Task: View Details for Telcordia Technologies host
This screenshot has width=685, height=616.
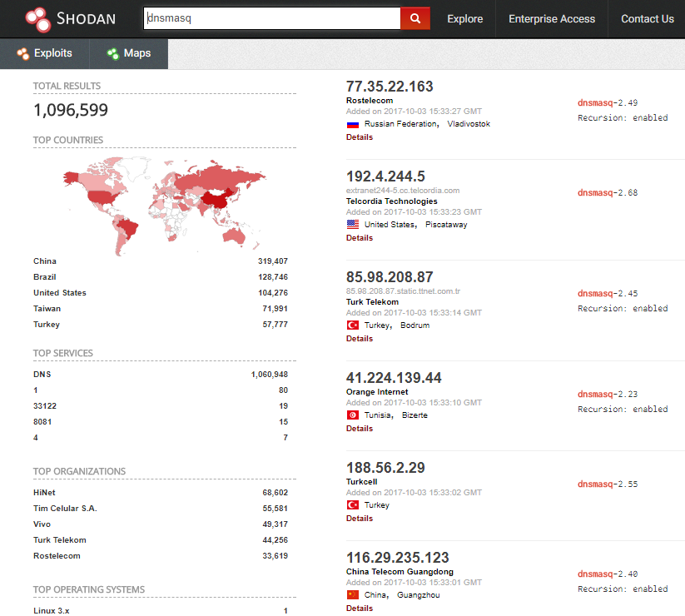Action: click(360, 238)
